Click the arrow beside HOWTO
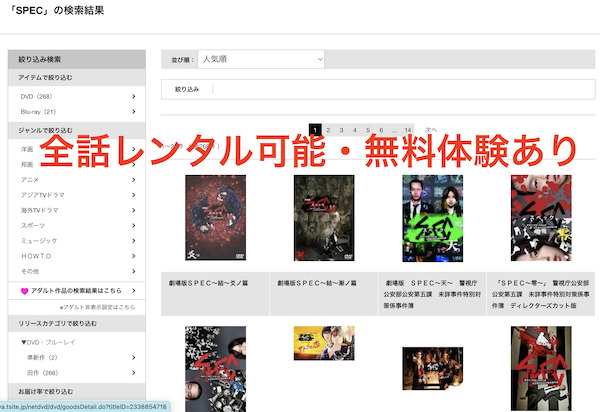The width and height of the screenshot is (600, 412). [x=134, y=256]
